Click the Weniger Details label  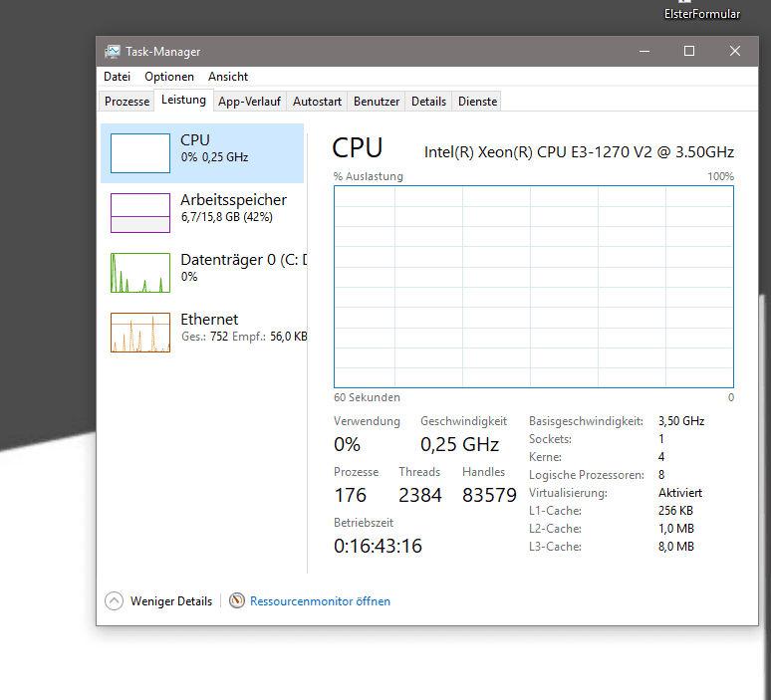(171, 601)
